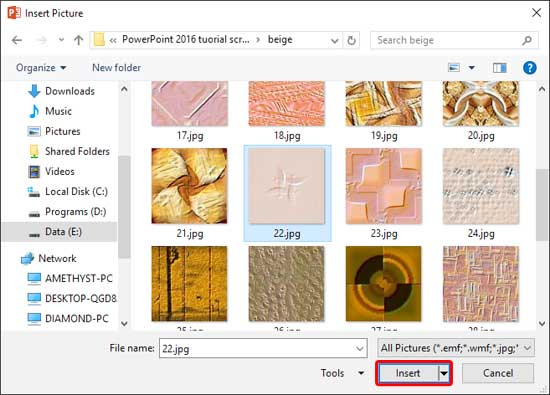Image resolution: width=550 pixels, height=395 pixels.
Task: Click the search magnifier icon
Action: (x=526, y=40)
